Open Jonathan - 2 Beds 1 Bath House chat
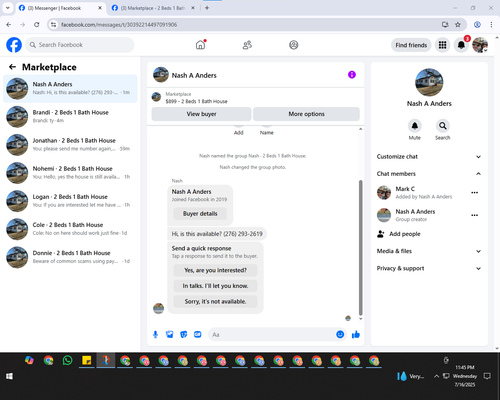500x400 pixels. coord(70,145)
